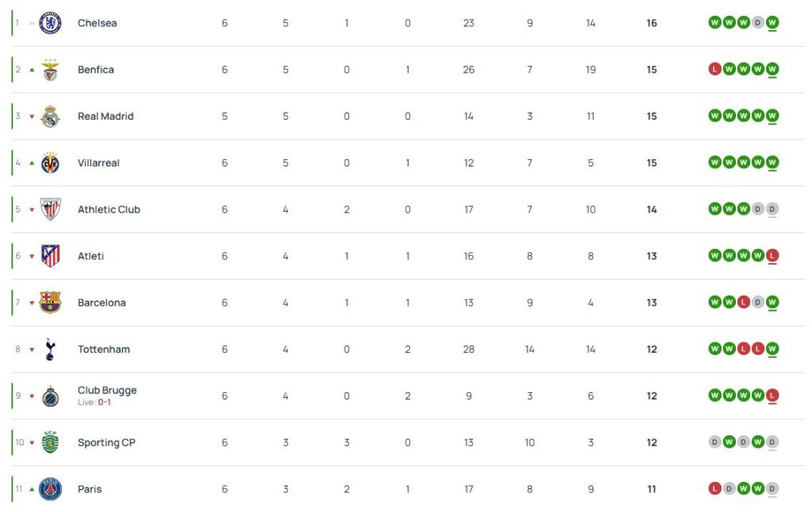Open the Villarreal team name link
812x512 pixels.
[98, 163]
